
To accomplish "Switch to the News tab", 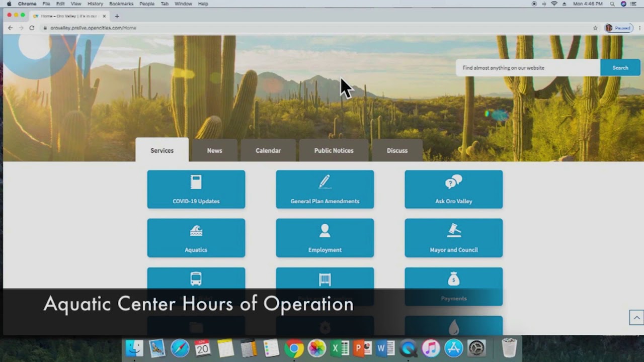I will click(214, 150).
